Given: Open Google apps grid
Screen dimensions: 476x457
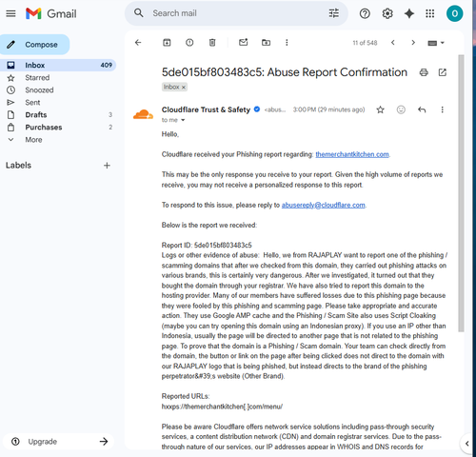Looking at the screenshot, I should pyautogui.click(x=429, y=13).
